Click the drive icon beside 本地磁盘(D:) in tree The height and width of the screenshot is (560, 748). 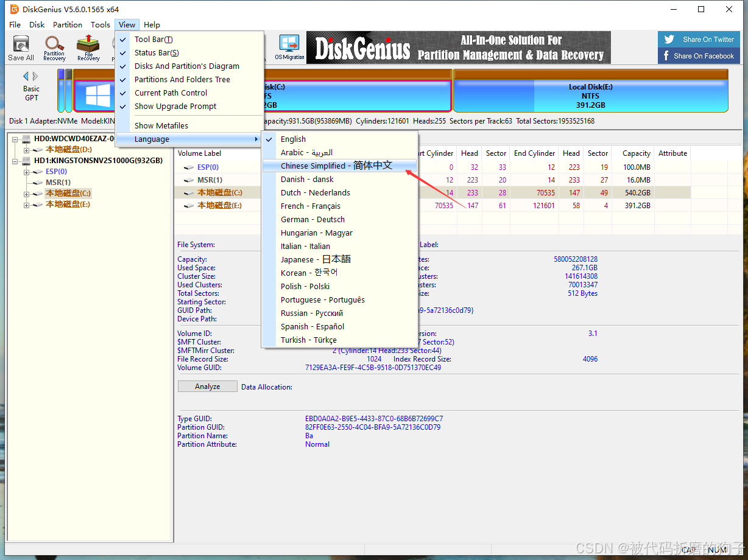[x=38, y=150]
